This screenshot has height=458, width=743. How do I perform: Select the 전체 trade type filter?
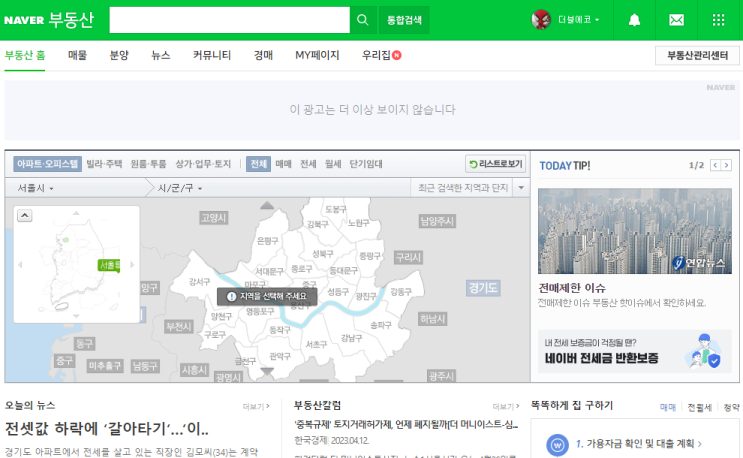[x=258, y=164]
